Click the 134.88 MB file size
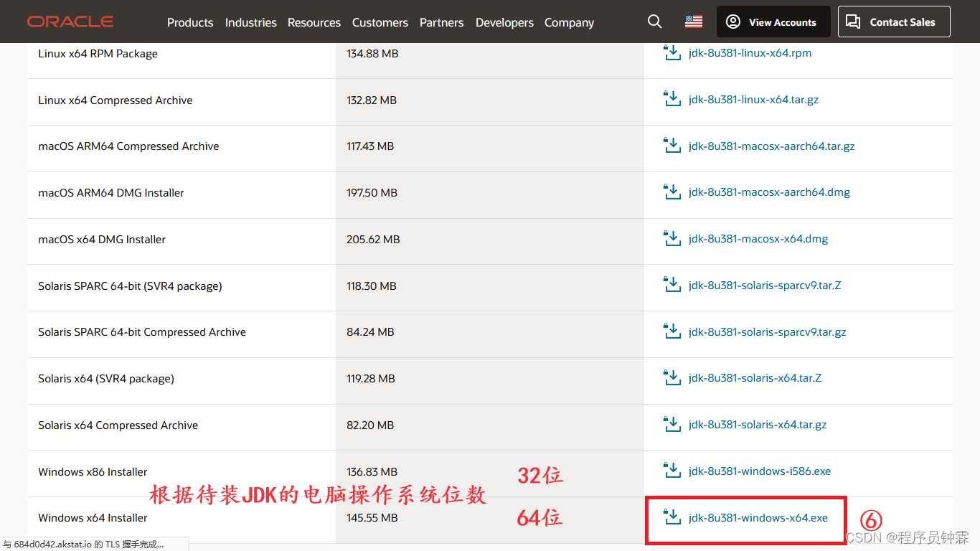This screenshot has width=980, height=551. [372, 54]
